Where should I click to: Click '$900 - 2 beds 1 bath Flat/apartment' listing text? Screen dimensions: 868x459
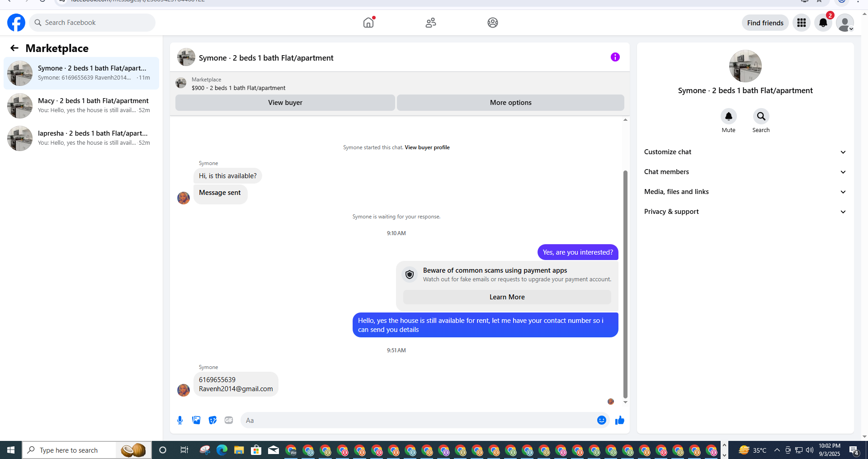click(238, 88)
